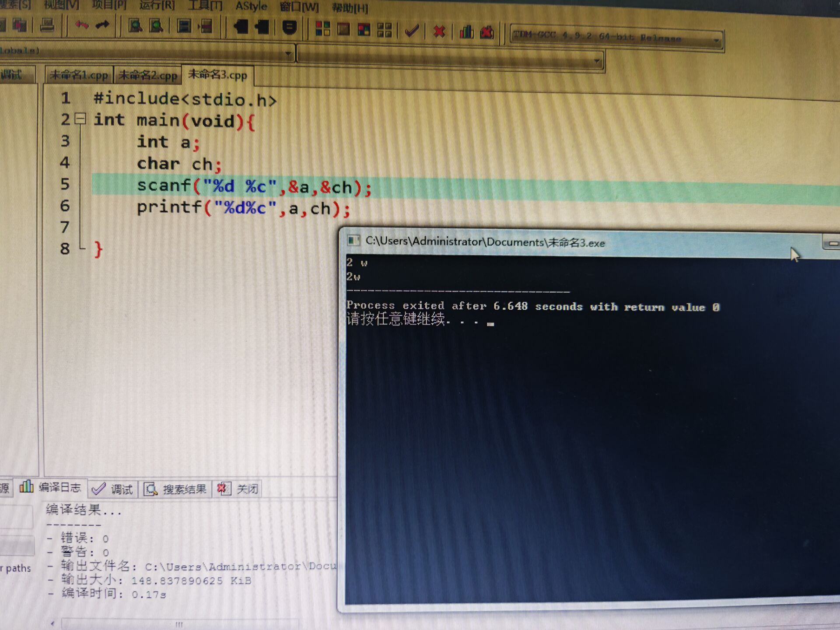The image size is (840, 630).
Task: Click the red X Stop execution icon
Action: 439,31
